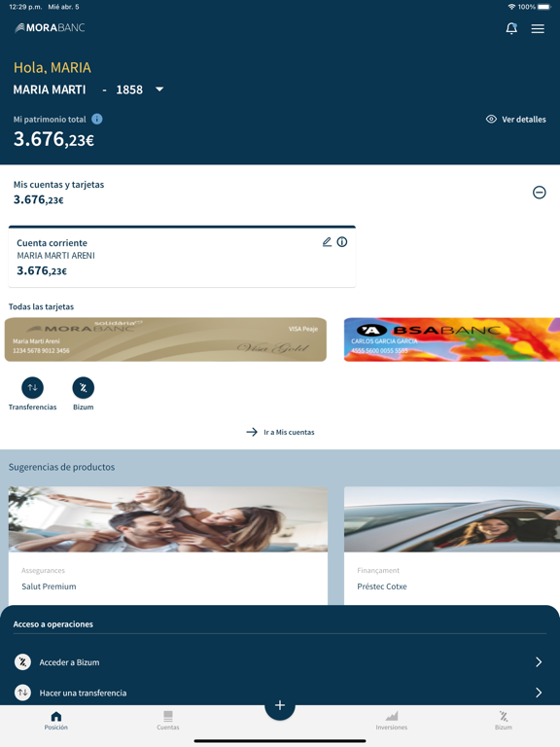
Task: Open the Salut Premium product suggestion
Action: (168, 546)
